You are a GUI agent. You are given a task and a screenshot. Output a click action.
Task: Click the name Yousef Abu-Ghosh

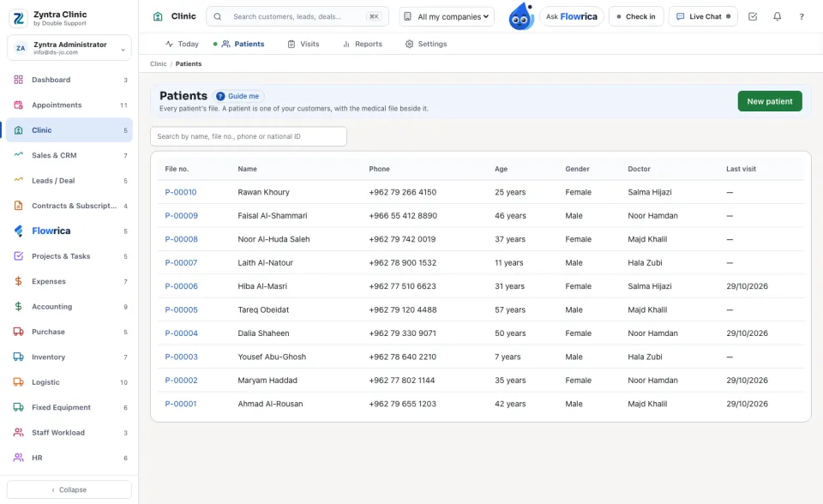pyautogui.click(x=272, y=357)
